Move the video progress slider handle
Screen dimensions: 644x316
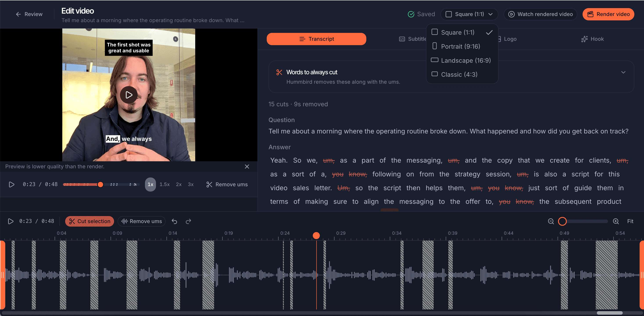click(100, 184)
